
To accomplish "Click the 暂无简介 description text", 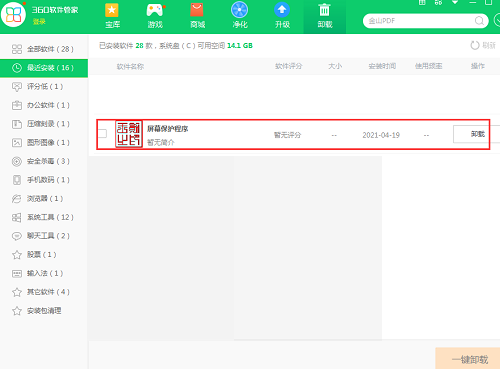I will pos(161,142).
